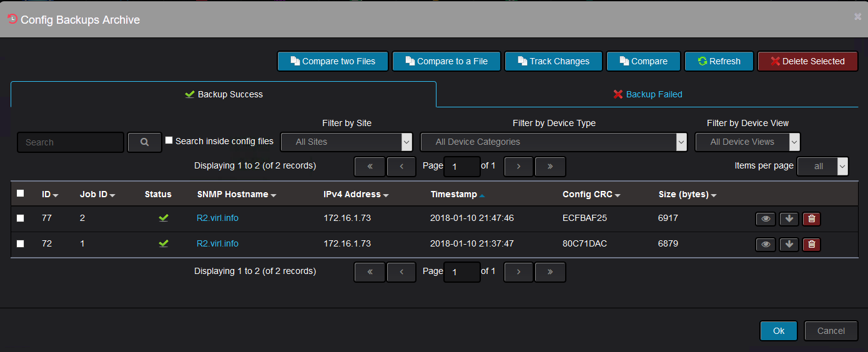Enable Search inside config files checkbox
This screenshot has height=352, width=868.
169,140
